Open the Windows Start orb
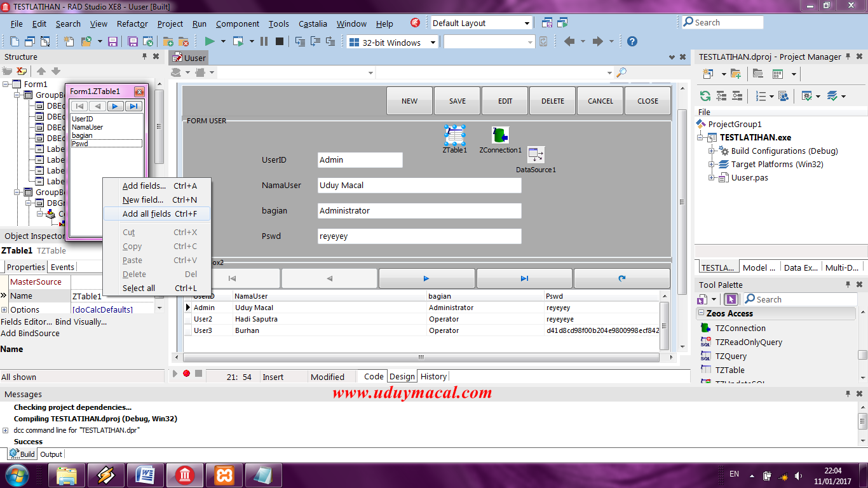The width and height of the screenshot is (868, 488). pyautogui.click(x=17, y=475)
